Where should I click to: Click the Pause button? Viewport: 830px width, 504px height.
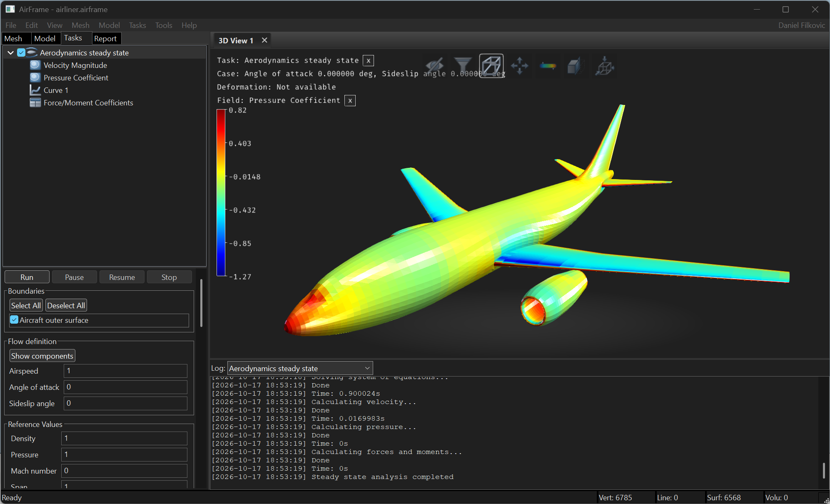click(x=74, y=277)
